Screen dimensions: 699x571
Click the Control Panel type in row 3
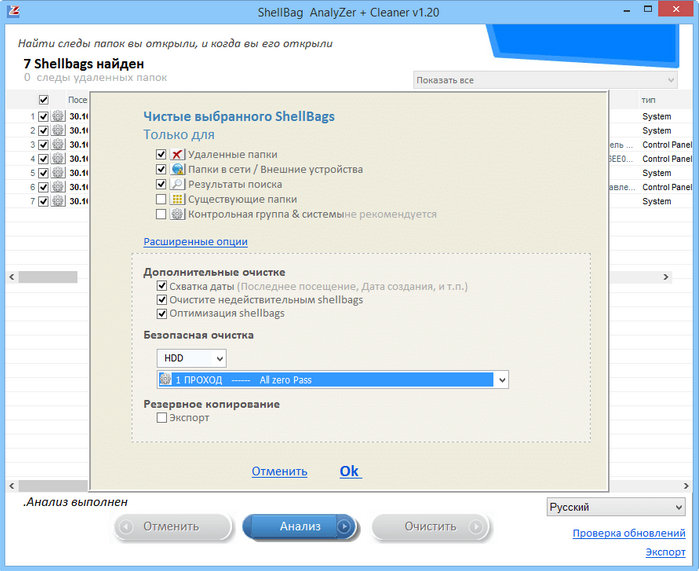667,145
